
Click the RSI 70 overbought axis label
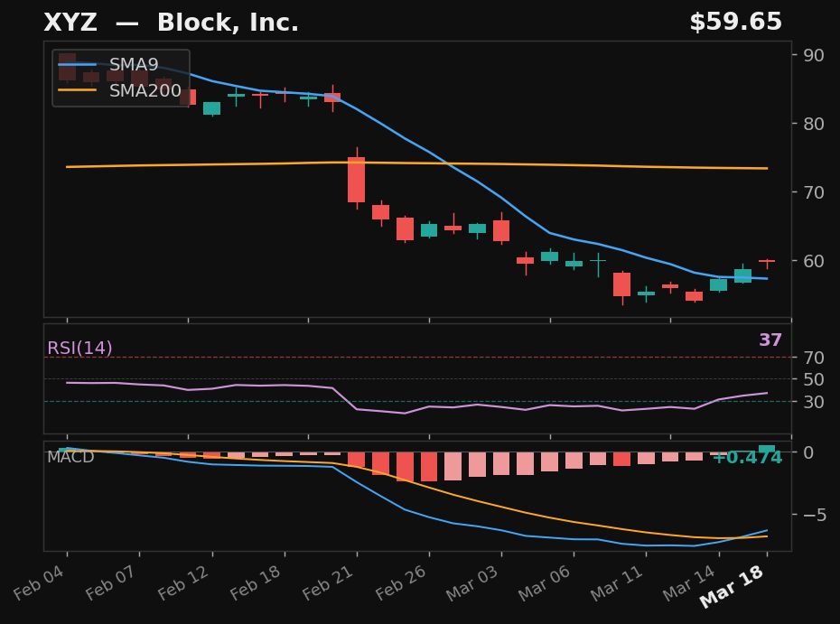pyautogui.click(x=814, y=358)
